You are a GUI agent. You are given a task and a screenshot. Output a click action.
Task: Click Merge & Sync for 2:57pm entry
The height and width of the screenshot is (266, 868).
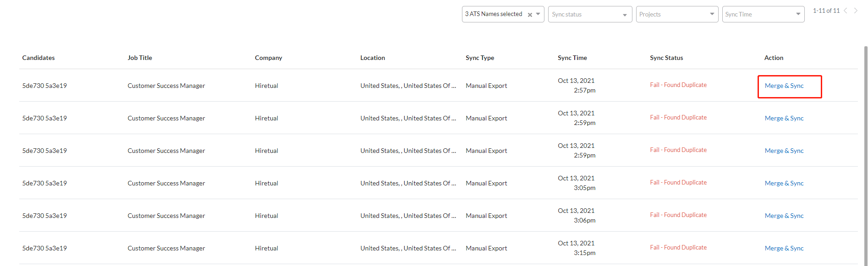(784, 86)
